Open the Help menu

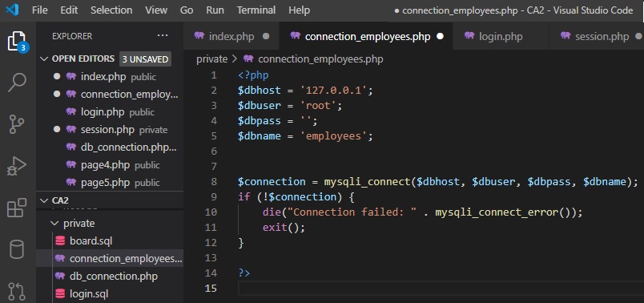[299, 10]
